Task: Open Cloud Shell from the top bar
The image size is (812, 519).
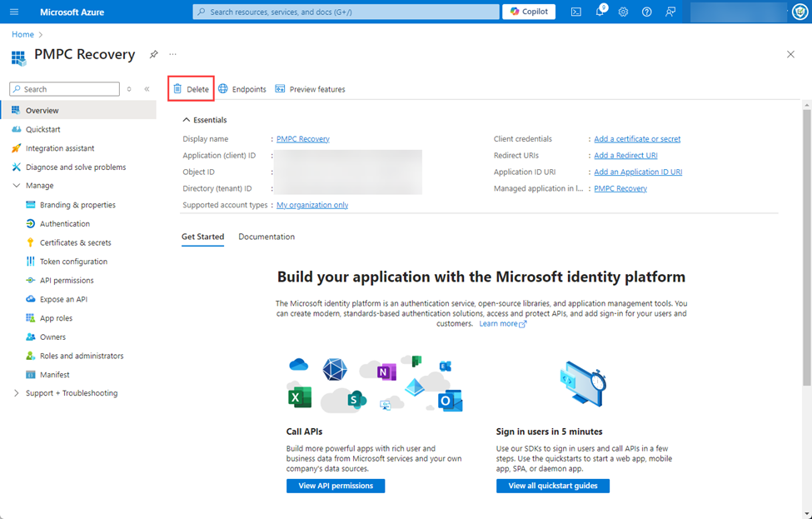Action: pyautogui.click(x=575, y=12)
